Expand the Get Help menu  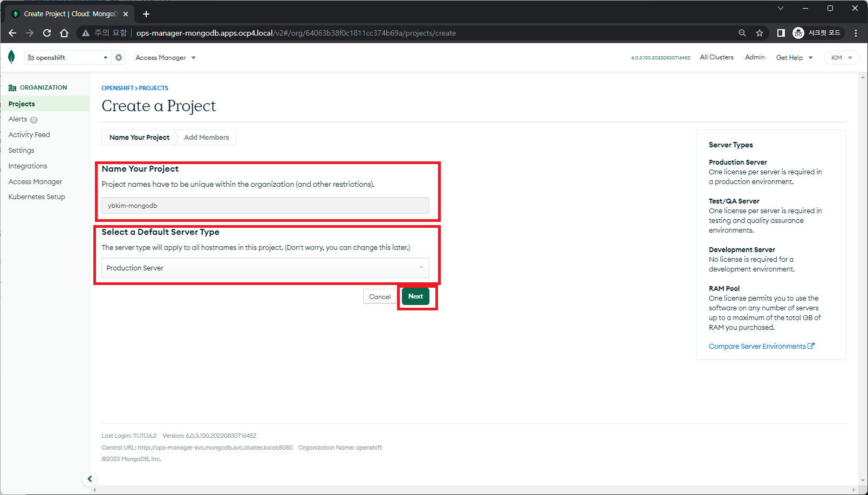(794, 58)
